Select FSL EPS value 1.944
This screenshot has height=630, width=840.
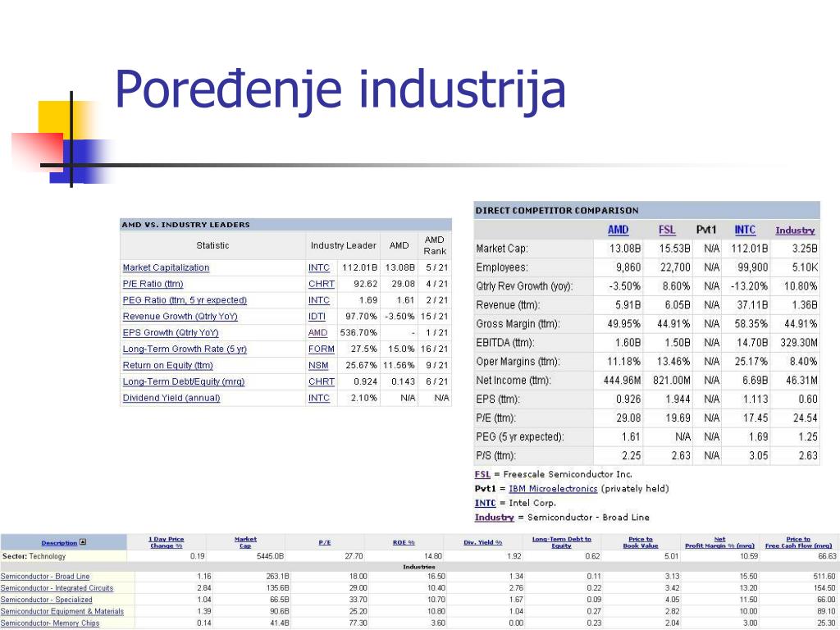coord(678,399)
